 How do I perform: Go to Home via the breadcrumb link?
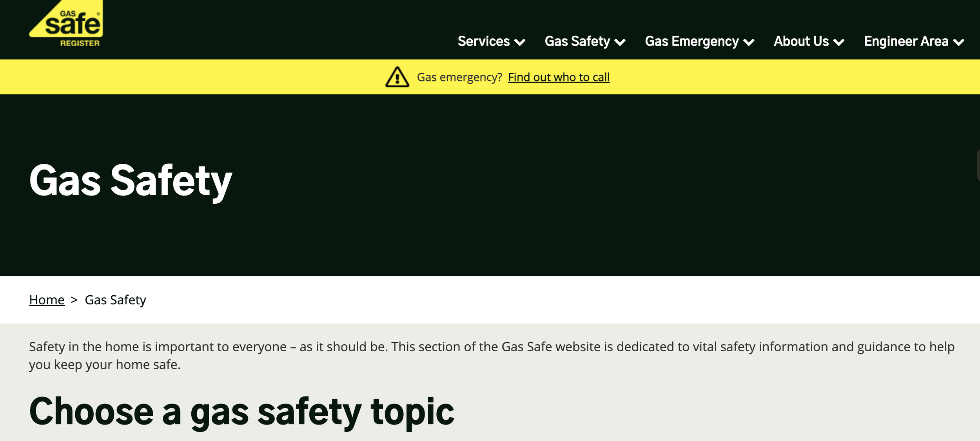click(x=47, y=300)
